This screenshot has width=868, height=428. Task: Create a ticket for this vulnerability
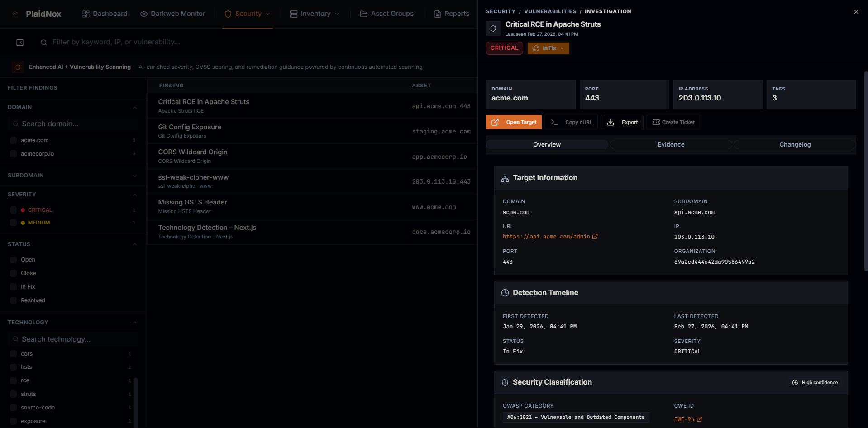[x=673, y=122]
